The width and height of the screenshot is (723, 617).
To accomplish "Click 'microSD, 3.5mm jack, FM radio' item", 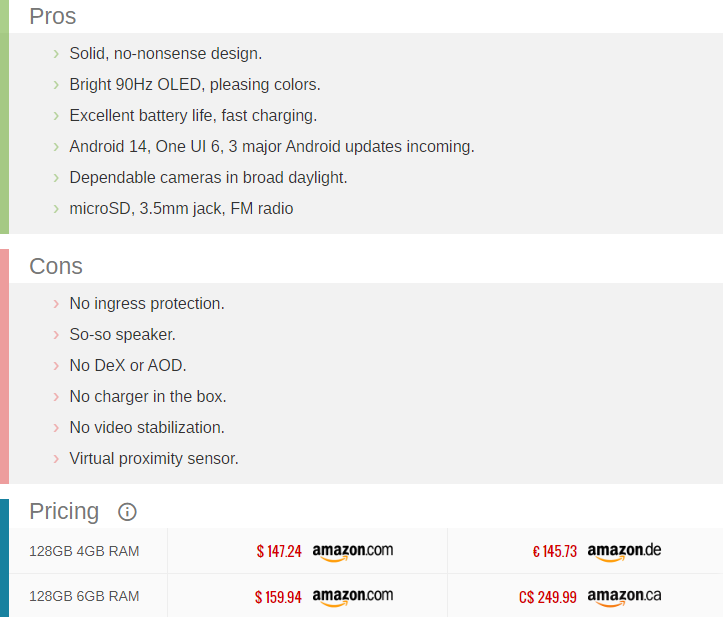I will (x=181, y=209).
